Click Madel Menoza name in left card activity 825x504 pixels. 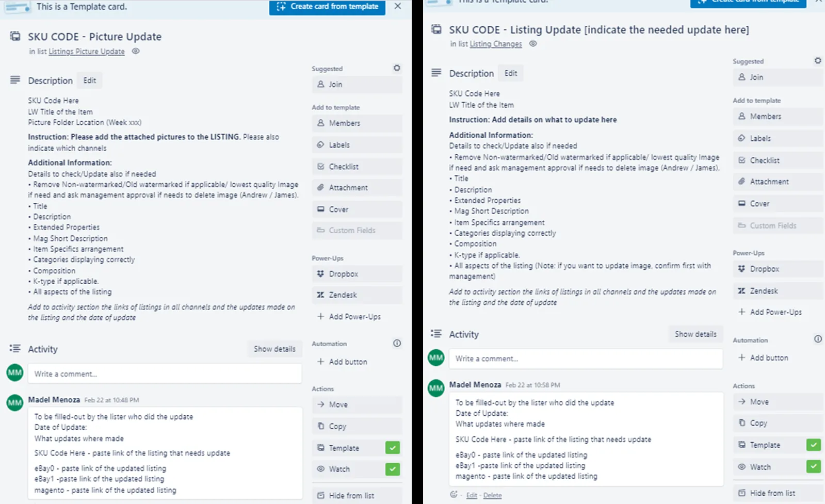click(x=54, y=400)
